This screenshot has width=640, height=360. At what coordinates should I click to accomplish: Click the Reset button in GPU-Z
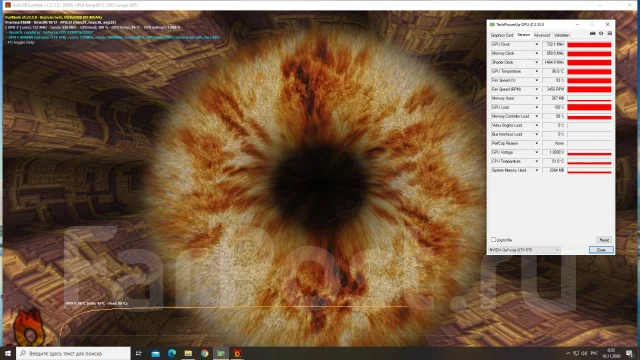(x=604, y=240)
